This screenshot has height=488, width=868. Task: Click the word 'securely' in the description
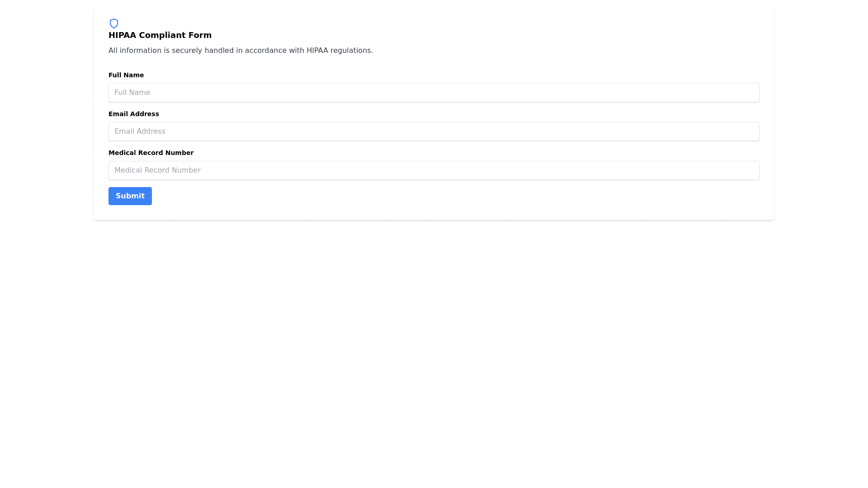186,51
